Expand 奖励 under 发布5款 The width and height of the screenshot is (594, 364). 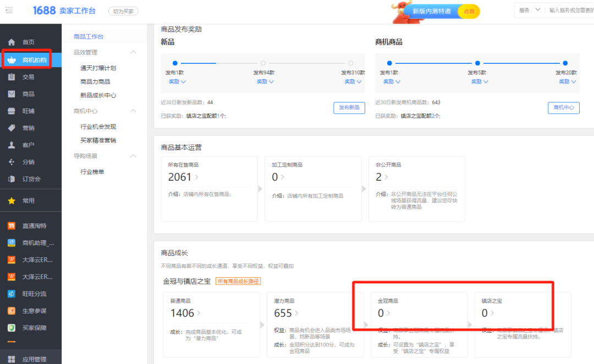pyautogui.click(x=480, y=82)
